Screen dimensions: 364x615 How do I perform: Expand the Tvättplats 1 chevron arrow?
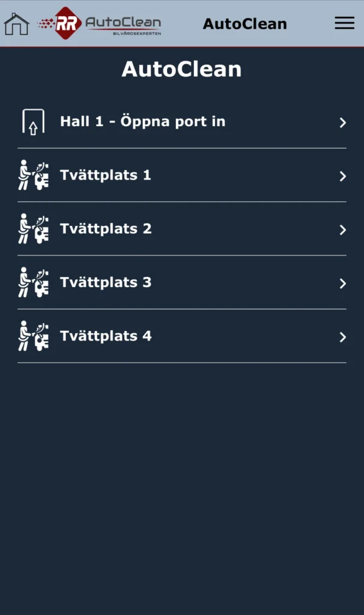[342, 176]
